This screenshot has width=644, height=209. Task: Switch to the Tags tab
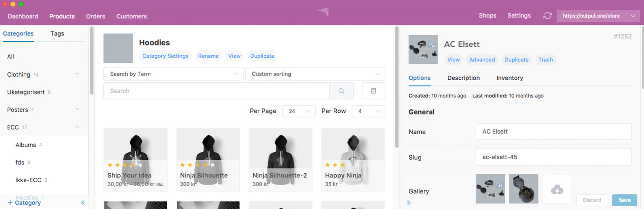click(x=57, y=34)
